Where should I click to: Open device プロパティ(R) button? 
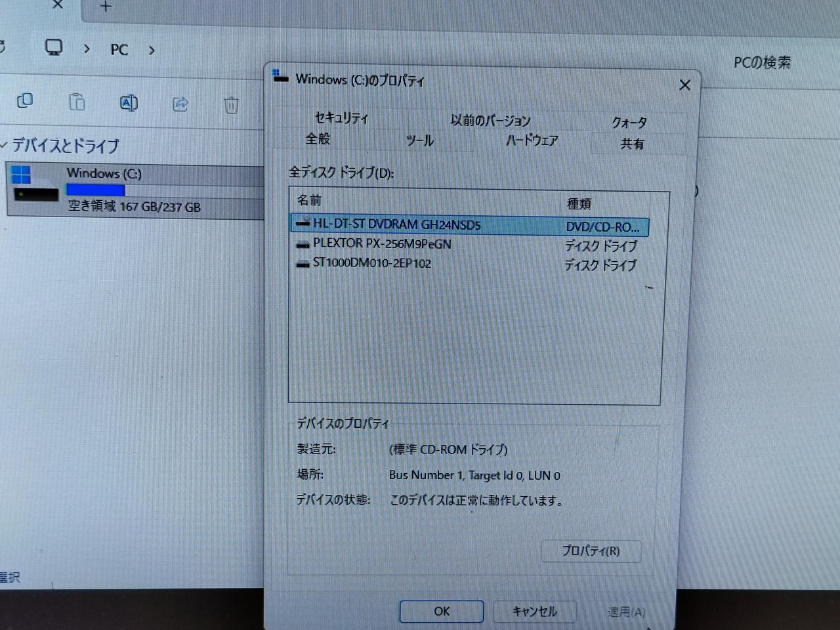click(x=590, y=551)
